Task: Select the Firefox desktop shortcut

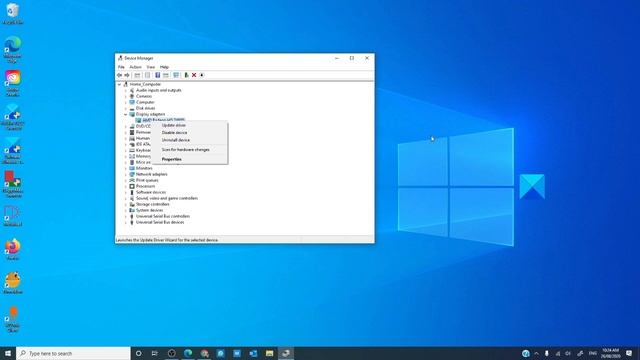Action: tap(13, 249)
